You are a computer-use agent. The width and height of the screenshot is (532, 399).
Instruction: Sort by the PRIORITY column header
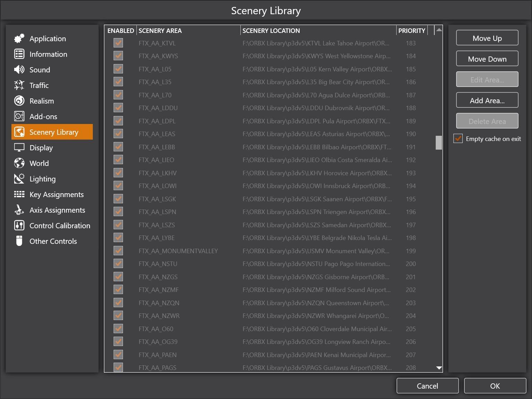pos(412,30)
